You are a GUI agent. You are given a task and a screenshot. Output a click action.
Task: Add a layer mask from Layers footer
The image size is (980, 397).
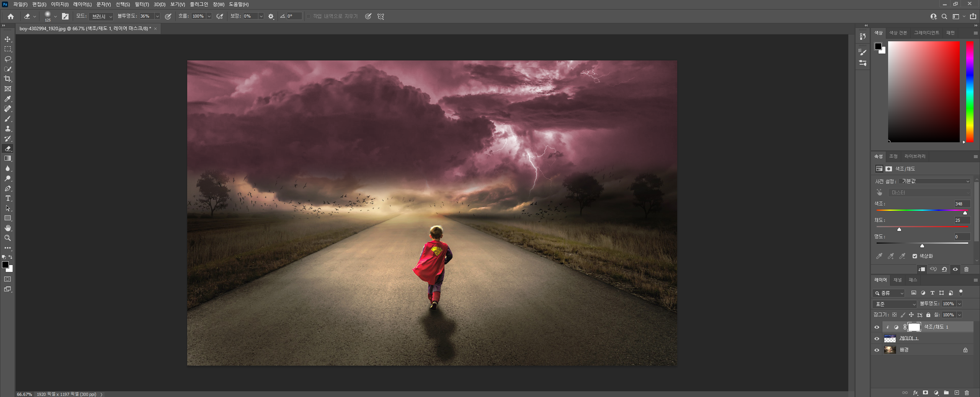pyautogui.click(x=926, y=392)
